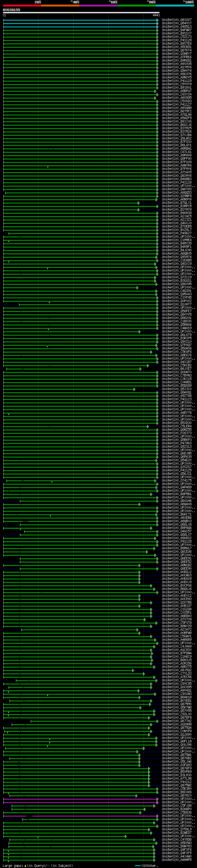Select label UniRef100_C5KCB2

coord(177,365)
